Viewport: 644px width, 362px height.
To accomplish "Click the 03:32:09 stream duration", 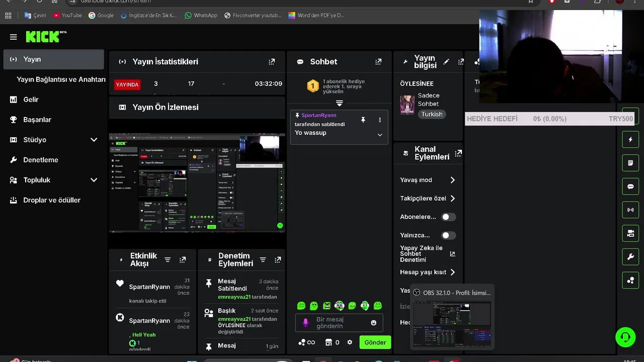I will point(268,84).
